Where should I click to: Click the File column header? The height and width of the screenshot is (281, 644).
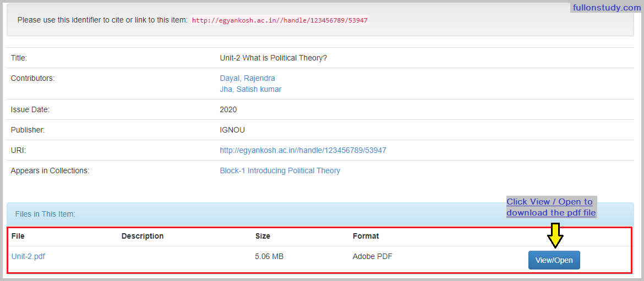coord(18,236)
